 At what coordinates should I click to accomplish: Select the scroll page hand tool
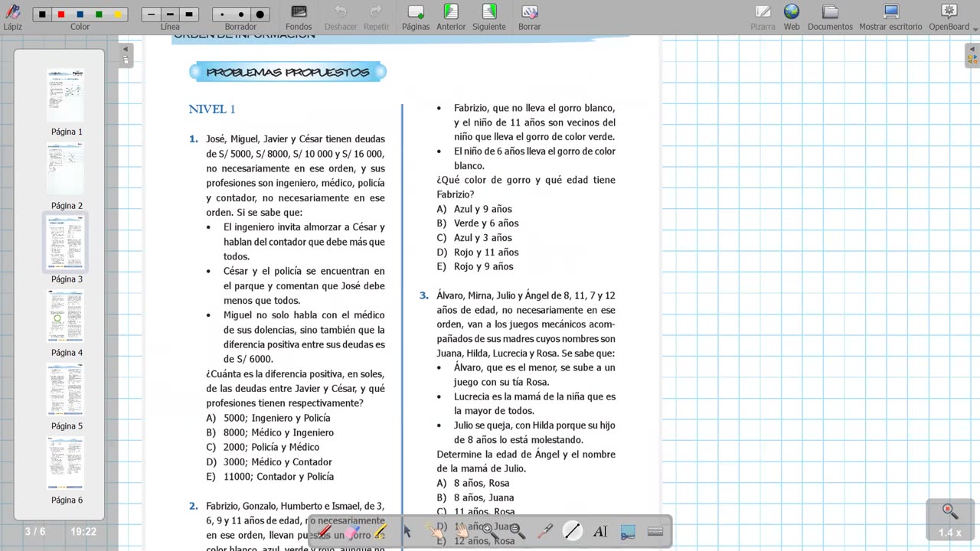pos(462,531)
